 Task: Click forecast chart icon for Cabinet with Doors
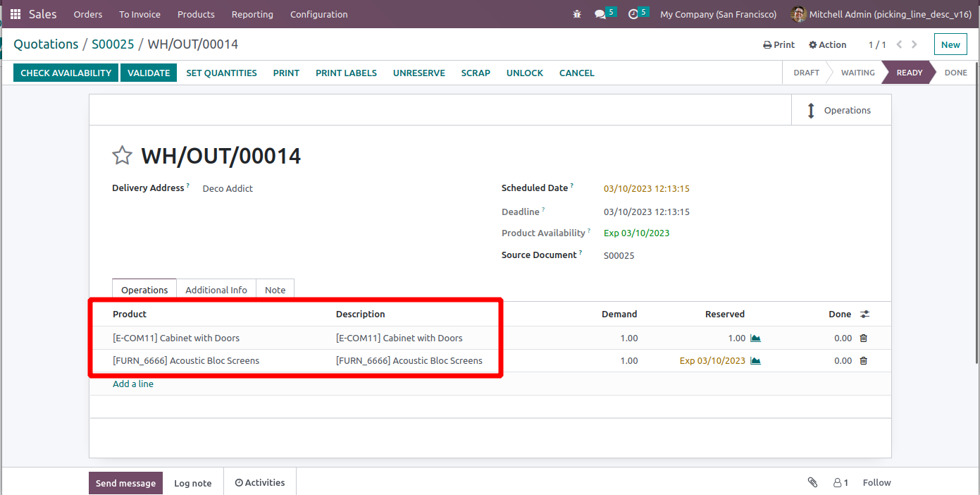click(755, 338)
